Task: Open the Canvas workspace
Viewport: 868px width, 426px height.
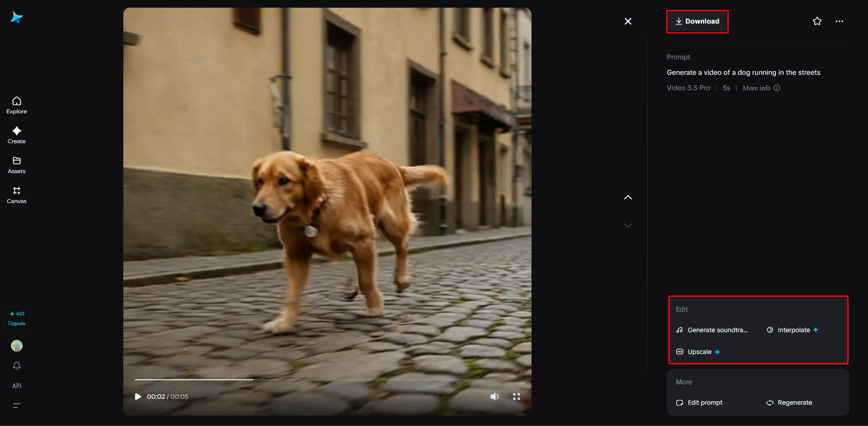Action: tap(16, 194)
